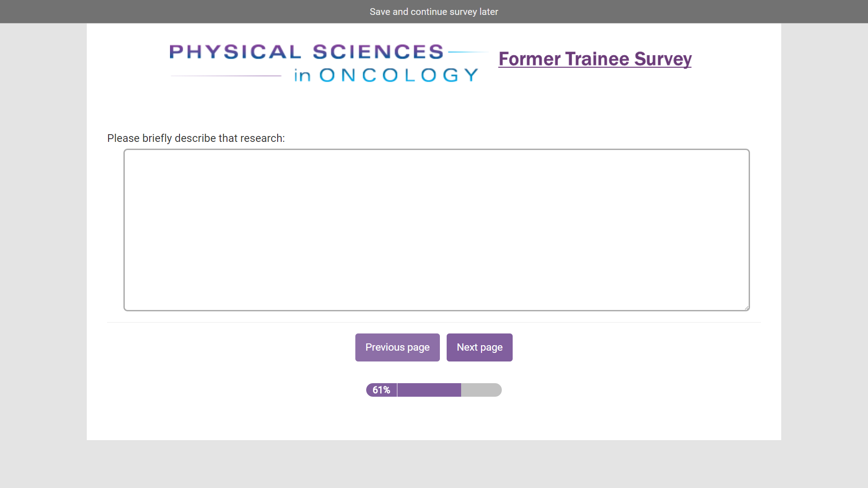The height and width of the screenshot is (488, 868).
Task: Click the gray unfilled progress bar section
Action: 481,390
